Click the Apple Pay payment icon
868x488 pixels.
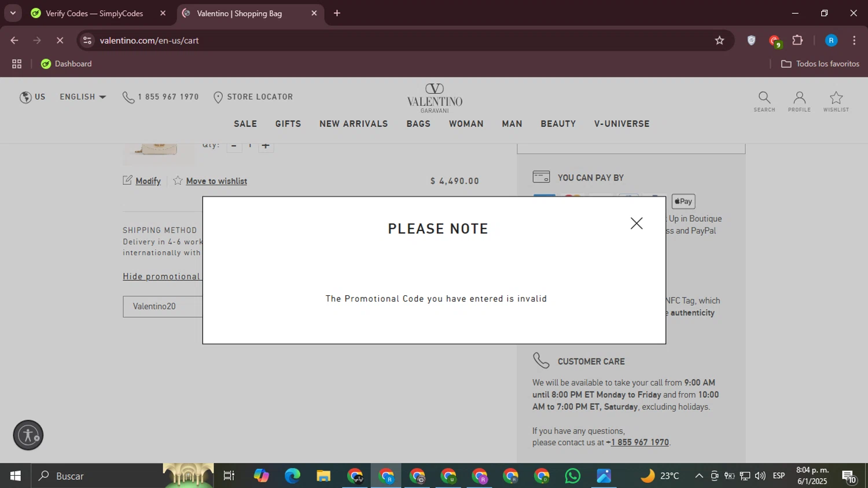683,201
